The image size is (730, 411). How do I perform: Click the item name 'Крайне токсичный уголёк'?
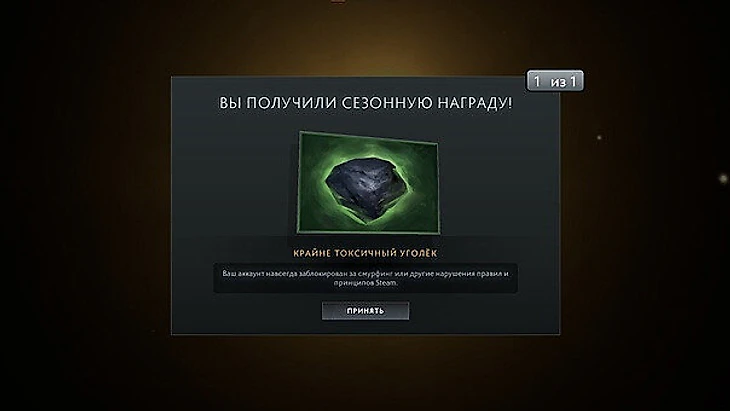click(365, 253)
